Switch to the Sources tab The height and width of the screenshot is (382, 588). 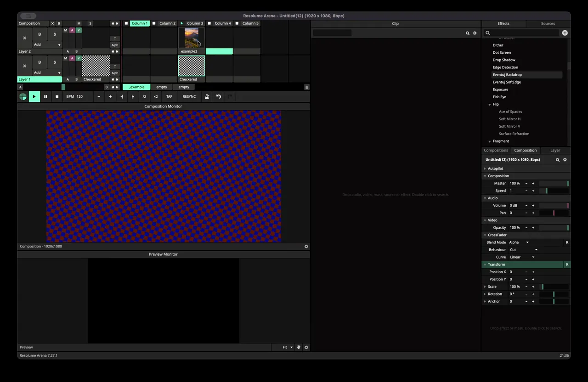click(548, 23)
